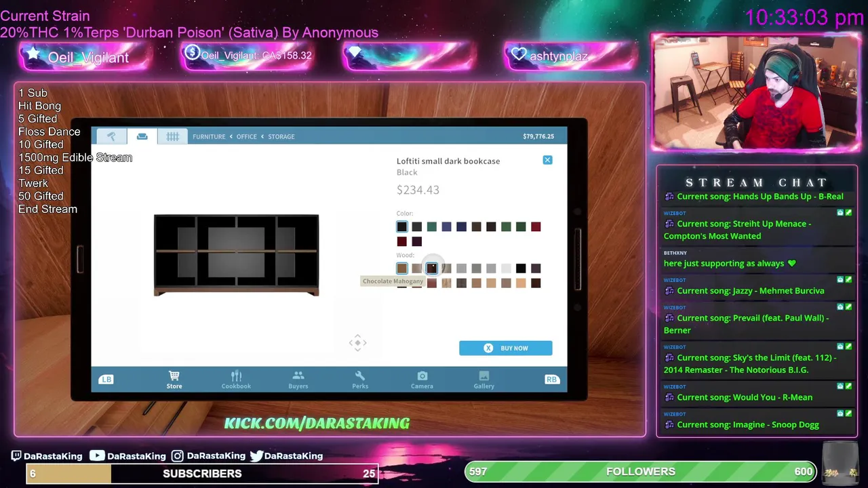Viewport: 868px width, 488px height.
Task: Click the Twitter icon beside DaRastaKing
Action: (x=256, y=456)
